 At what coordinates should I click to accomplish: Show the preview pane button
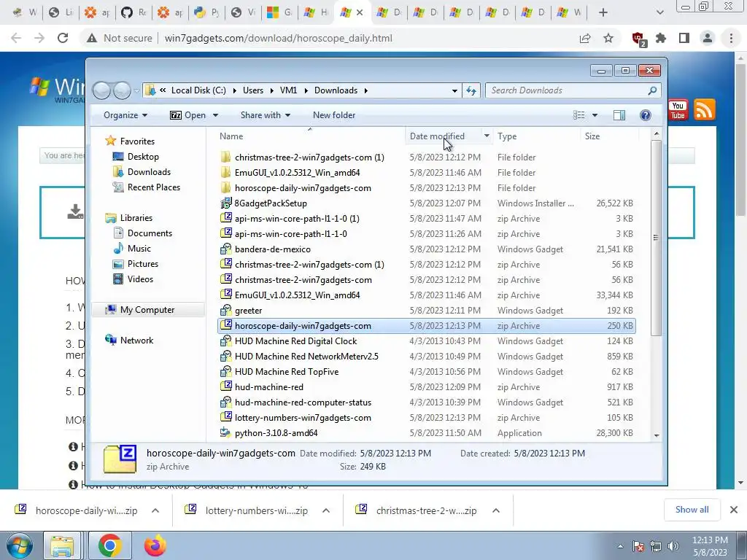pos(619,115)
